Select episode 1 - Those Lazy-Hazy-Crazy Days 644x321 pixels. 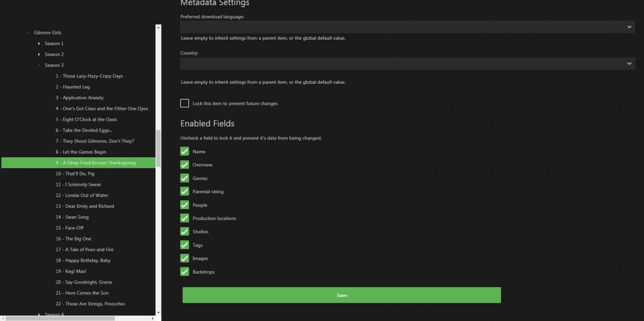[x=89, y=76]
